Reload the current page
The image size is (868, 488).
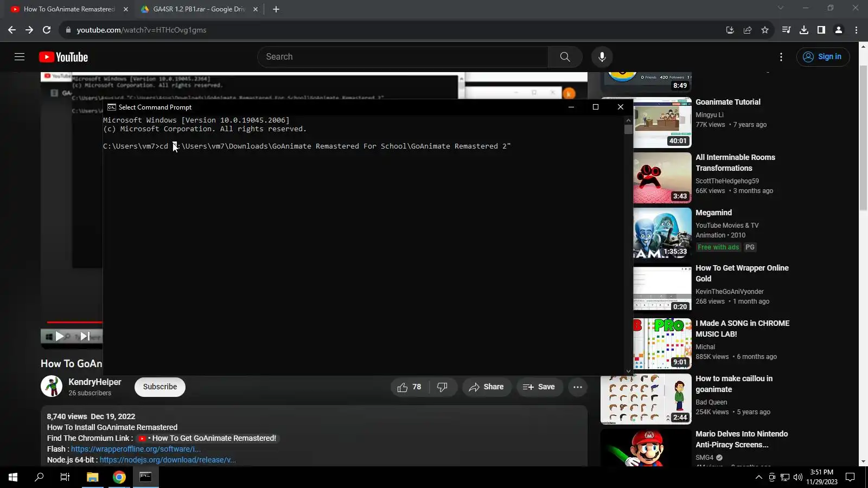click(47, 30)
